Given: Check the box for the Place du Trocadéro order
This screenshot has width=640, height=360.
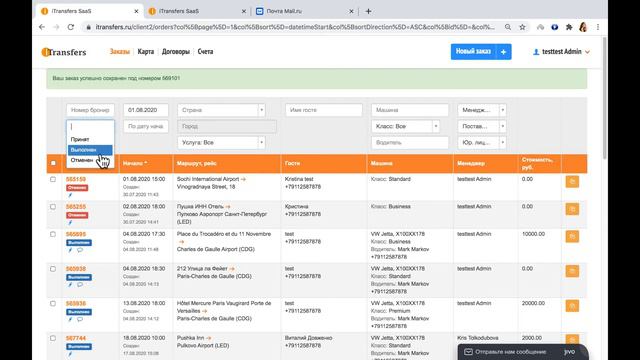Looking at the screenshot, I should [x=53, y=234].
